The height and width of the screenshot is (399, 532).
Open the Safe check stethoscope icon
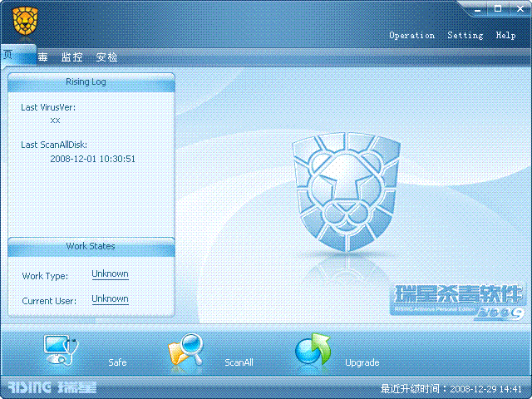coord(61,351)
